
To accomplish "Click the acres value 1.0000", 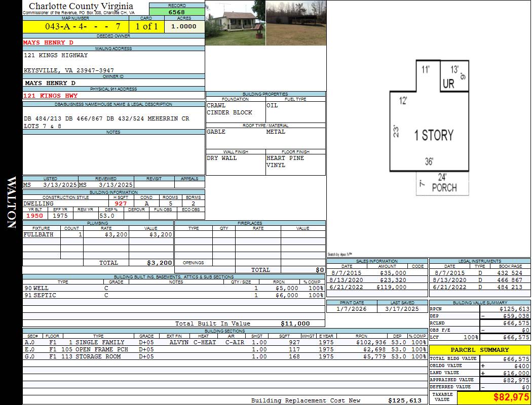I will pos(183,26).
